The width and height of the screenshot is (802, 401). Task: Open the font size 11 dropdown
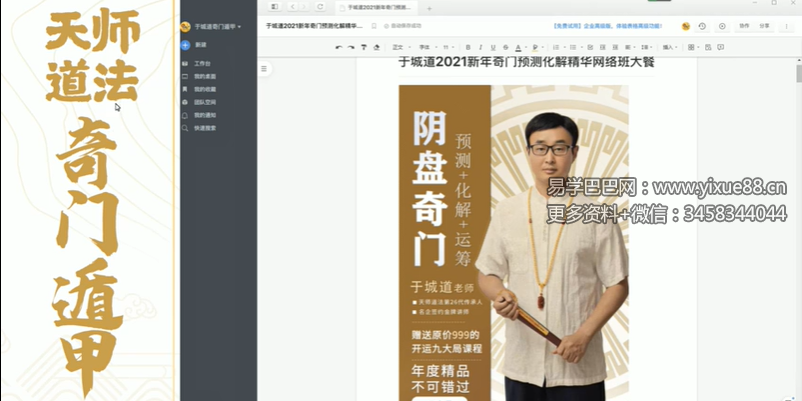449,47
